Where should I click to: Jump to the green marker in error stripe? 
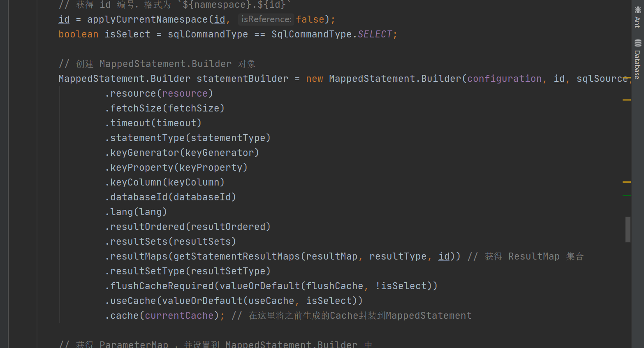[627, 196]
